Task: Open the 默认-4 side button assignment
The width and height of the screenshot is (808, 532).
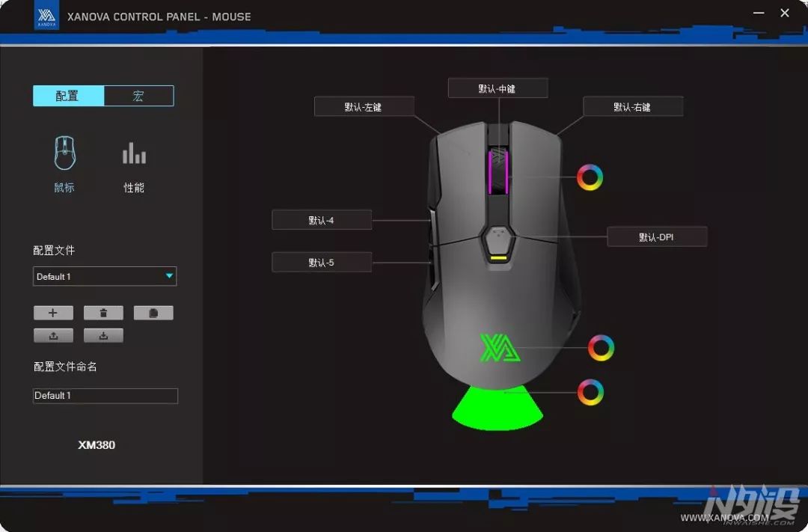Action: (322, 220)
